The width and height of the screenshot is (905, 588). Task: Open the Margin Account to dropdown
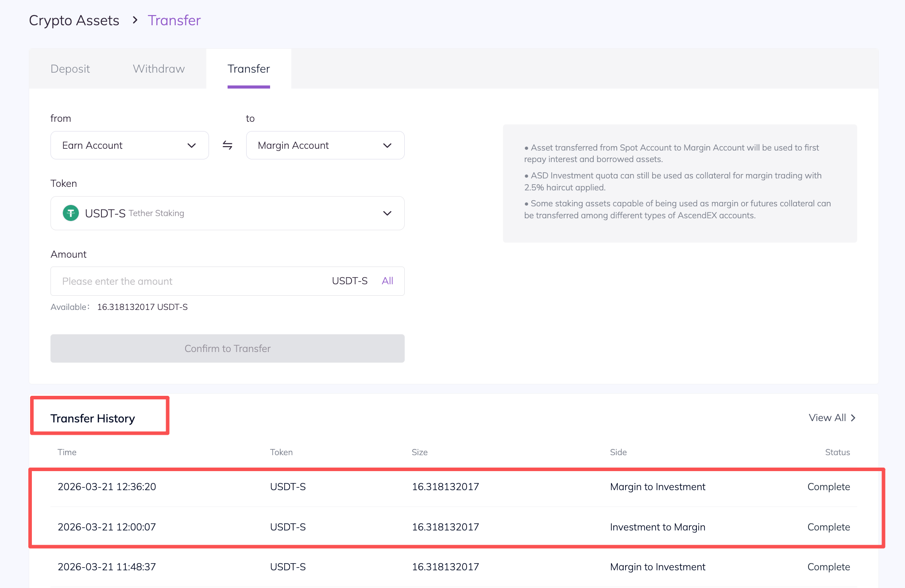[325, 145]
